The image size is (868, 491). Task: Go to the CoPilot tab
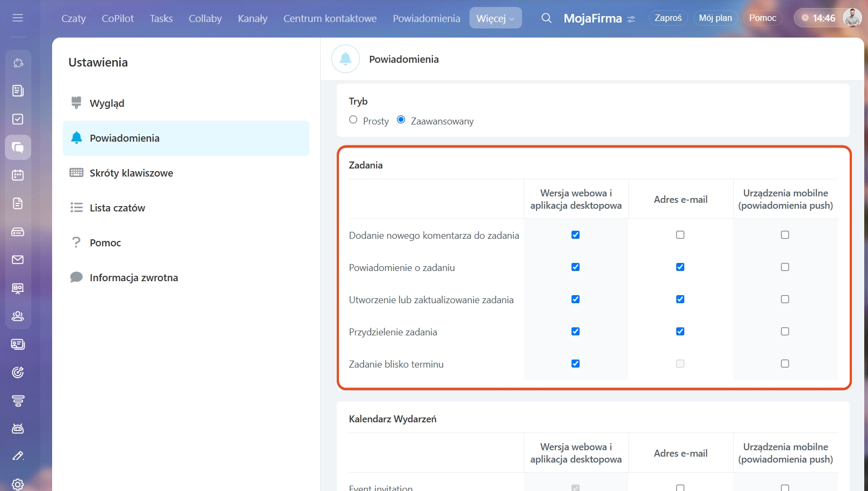(x=118, y=18)
